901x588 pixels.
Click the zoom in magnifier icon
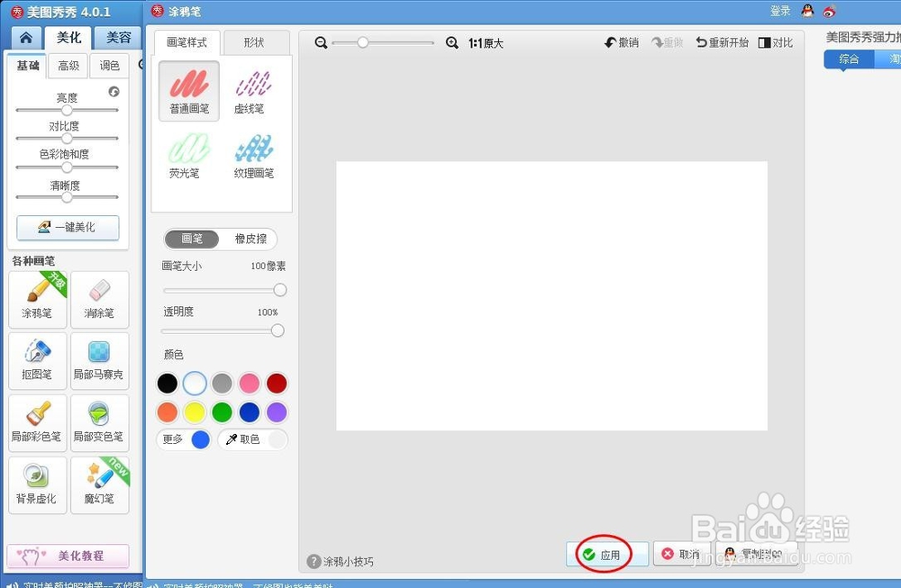452,43
